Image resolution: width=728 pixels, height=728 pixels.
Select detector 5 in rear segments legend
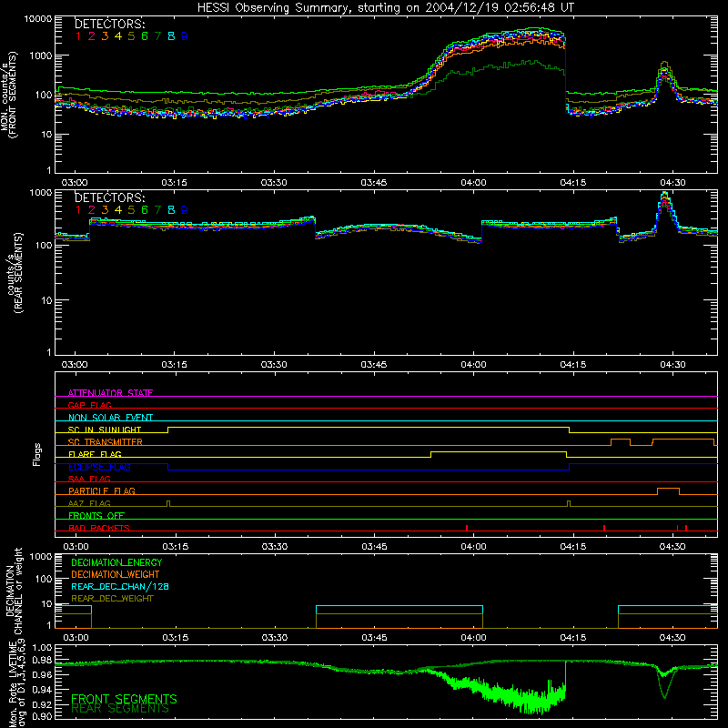(x=131, y=210)
